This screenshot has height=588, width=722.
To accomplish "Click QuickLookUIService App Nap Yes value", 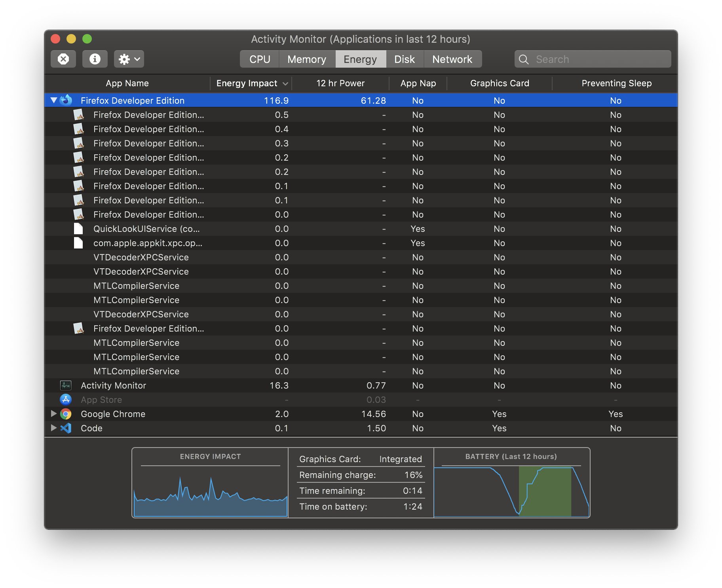I will 418,229.
